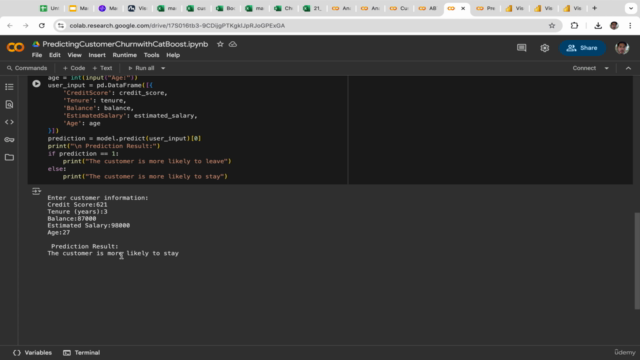Click Run all
Screen dimensions: 640x360
[x=141, y=68]
